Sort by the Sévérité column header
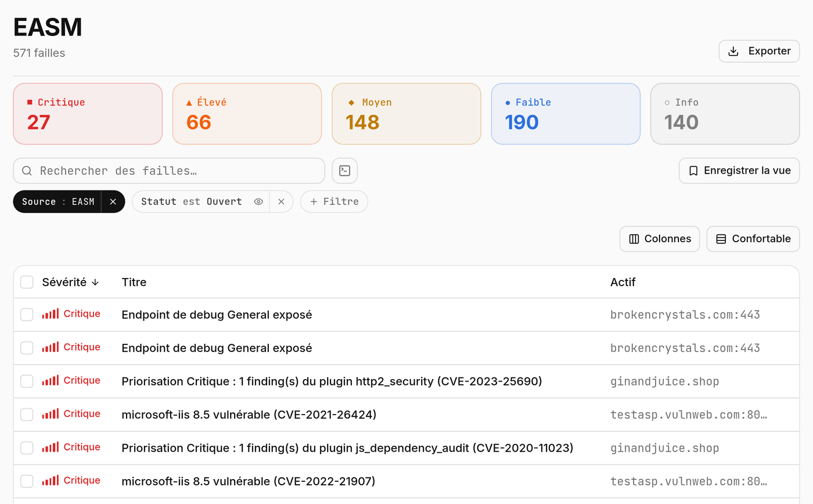The width and height of the screenshot is (813, 504). (x=71, y=282)
